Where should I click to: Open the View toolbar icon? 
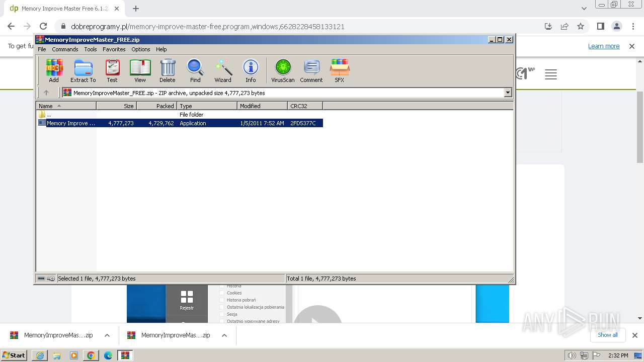[140, 70]
